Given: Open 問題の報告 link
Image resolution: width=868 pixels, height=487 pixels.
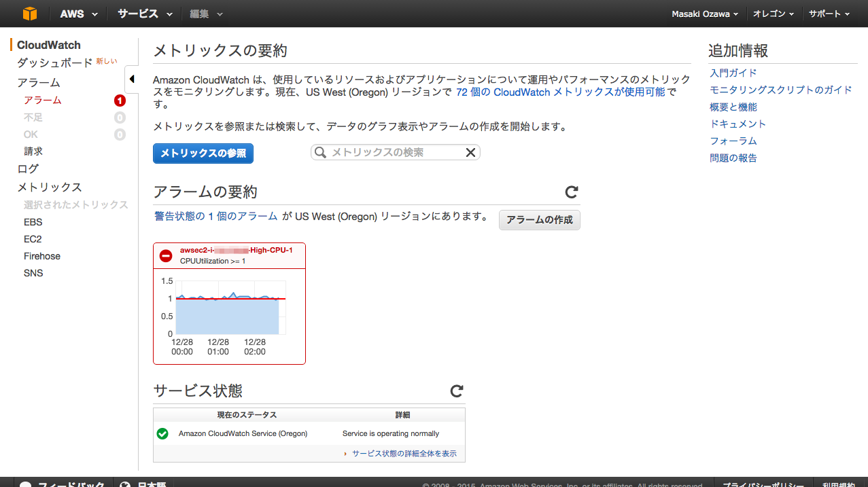Looking at the screenshot, I should pos(733,158).
